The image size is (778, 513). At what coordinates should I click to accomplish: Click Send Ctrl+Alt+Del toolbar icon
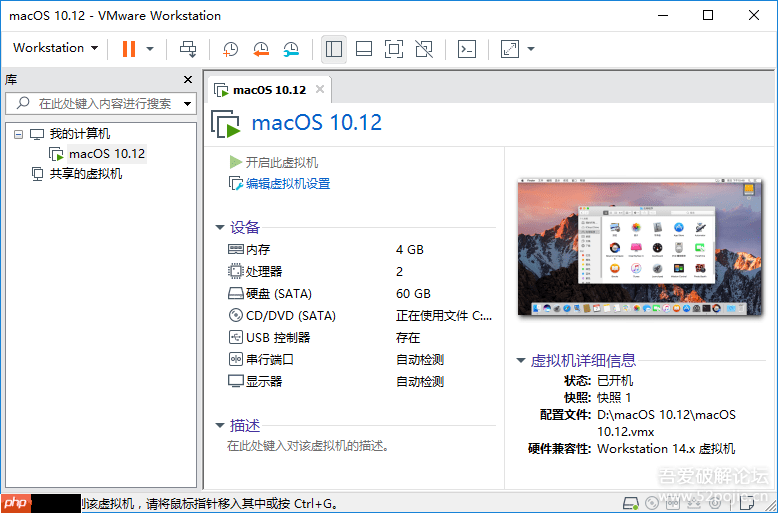188,49
